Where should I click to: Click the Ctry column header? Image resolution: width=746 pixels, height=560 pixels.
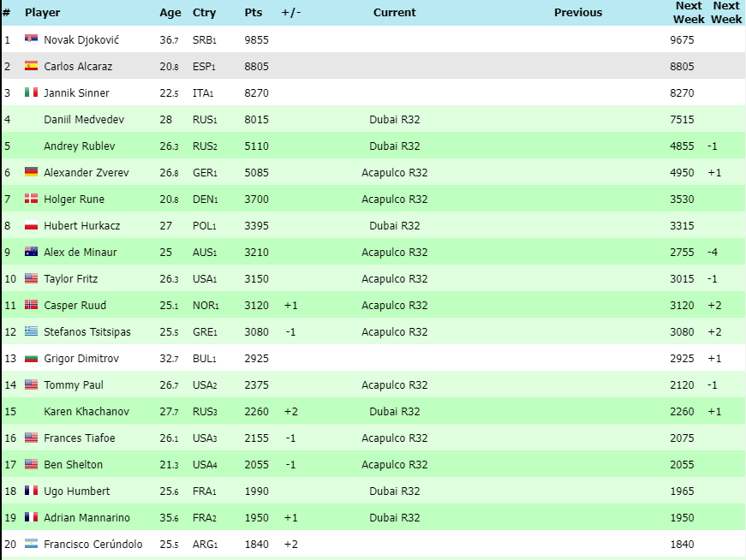(204, 13)
